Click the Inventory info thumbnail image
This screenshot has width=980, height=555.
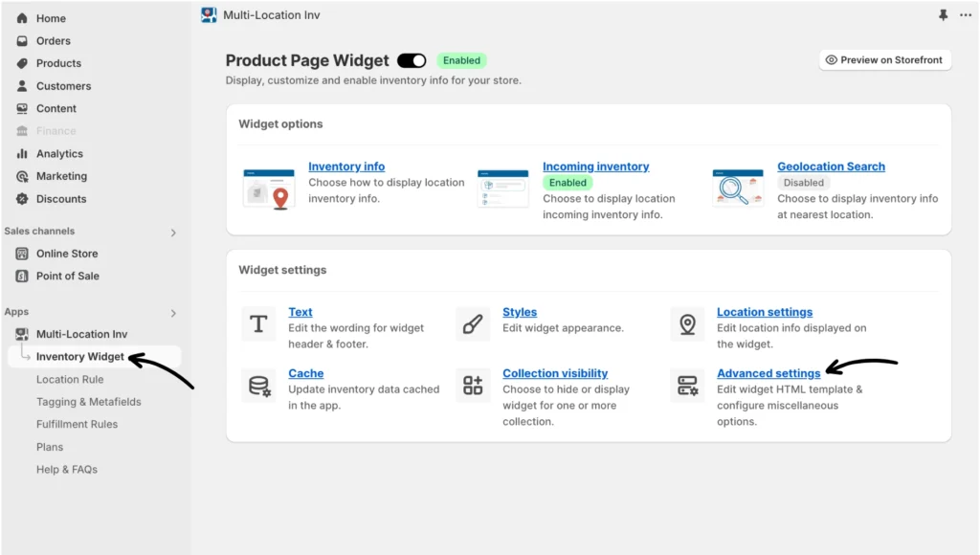pyautogui.click(x=269, y=189)
